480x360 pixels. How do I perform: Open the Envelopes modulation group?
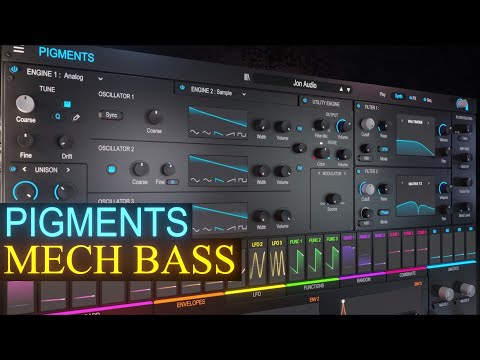pos(191,303)
